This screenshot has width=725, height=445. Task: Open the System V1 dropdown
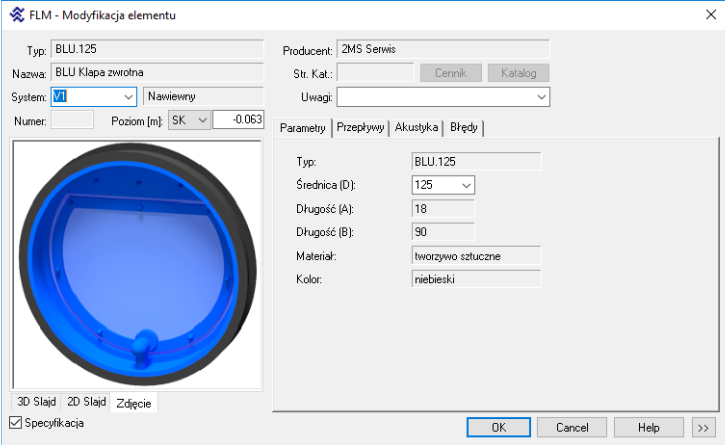point(128,96)
